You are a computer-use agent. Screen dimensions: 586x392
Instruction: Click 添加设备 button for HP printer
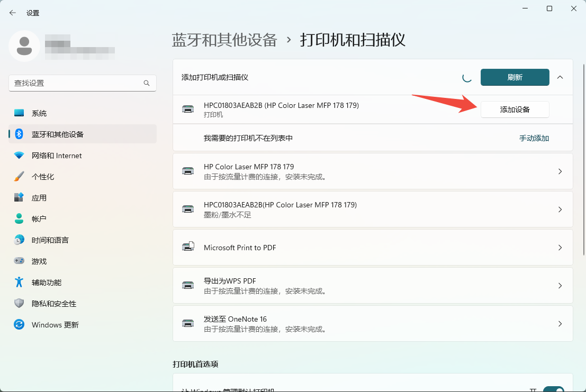point(515,110)
